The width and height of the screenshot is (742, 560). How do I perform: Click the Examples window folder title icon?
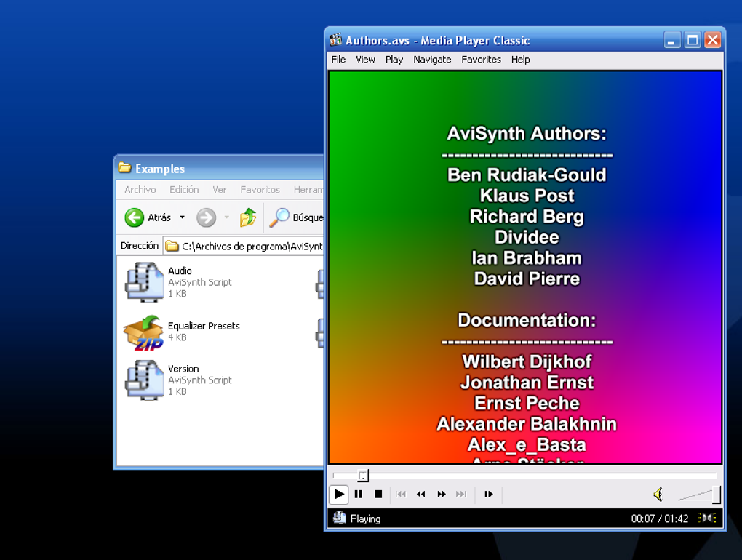pyautogui.click(x=124, y=167)
